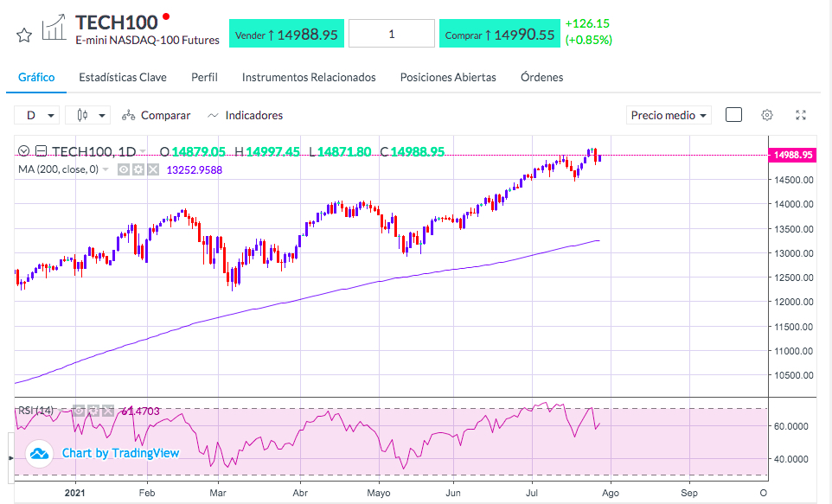Click the 2021 time axis label

[x=75, y=493]
